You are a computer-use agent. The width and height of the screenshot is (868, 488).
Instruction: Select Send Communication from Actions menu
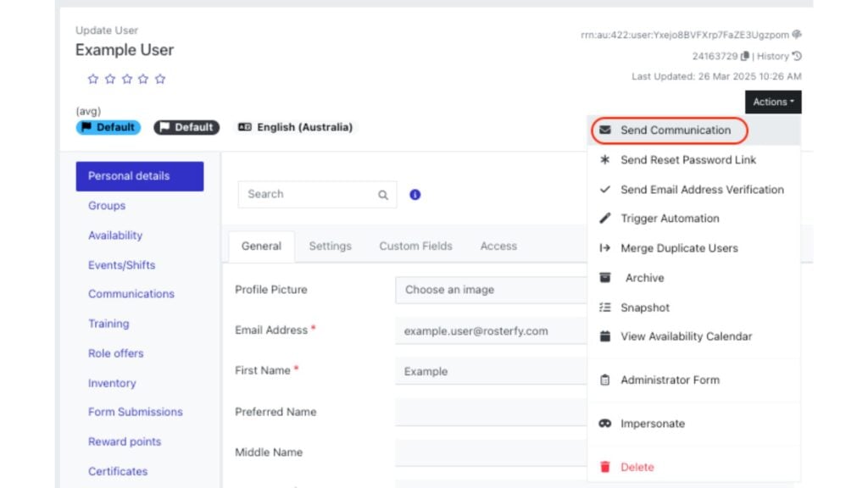click(x=675, y=130)
